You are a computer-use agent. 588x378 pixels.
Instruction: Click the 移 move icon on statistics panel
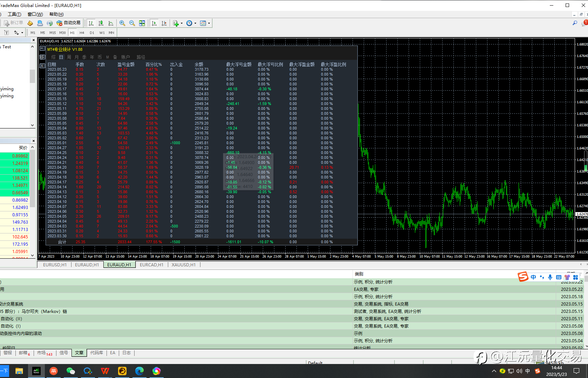[x=42, y=57]
